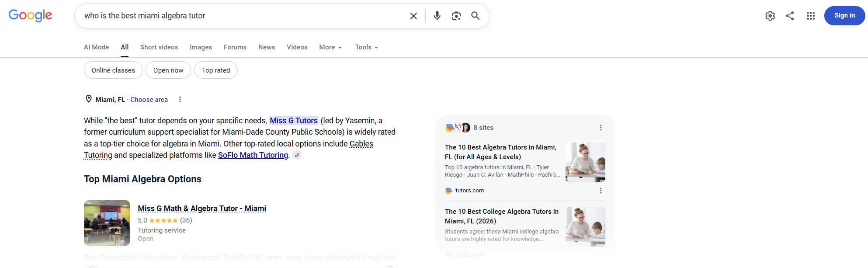Open quick settings gear icon
868x268 pixels.
tap(770, 16)
